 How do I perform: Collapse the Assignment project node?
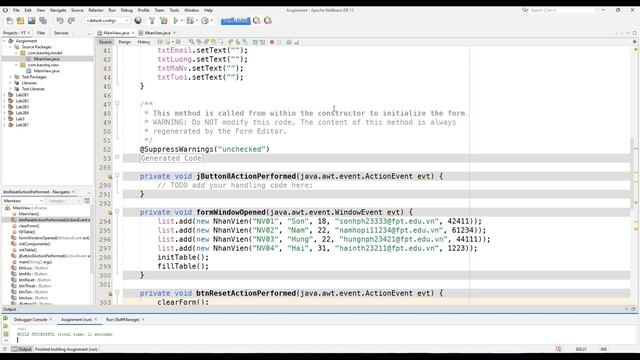(x=4, y=41)
